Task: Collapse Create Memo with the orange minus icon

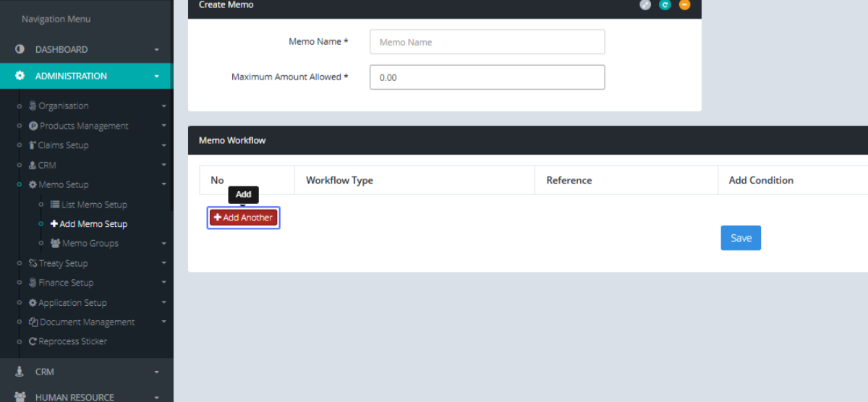Action: coord(684,5)
